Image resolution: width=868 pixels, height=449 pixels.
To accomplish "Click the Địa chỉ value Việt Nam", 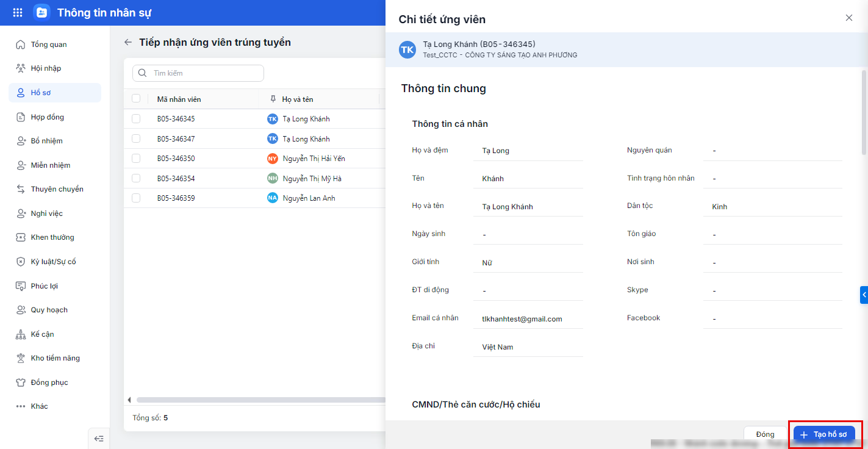I will [x=498, y=347].
